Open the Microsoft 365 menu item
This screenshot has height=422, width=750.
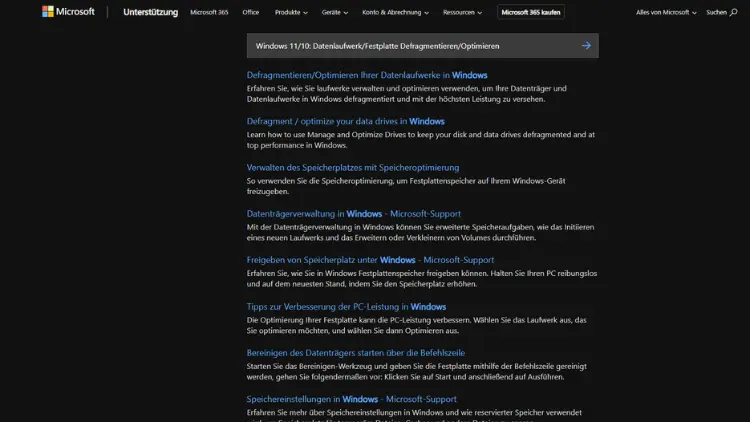pos(209,12)
